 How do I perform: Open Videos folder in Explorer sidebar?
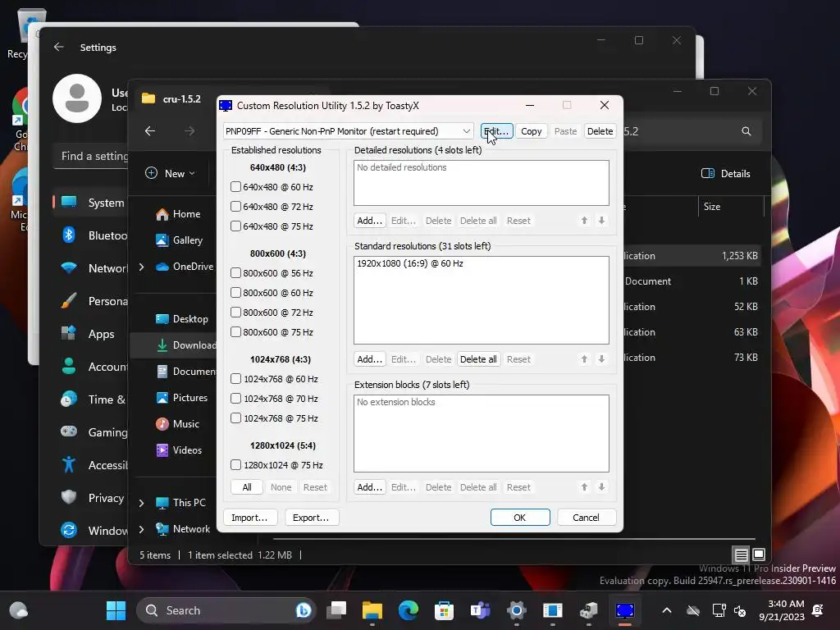pos(179,450)
